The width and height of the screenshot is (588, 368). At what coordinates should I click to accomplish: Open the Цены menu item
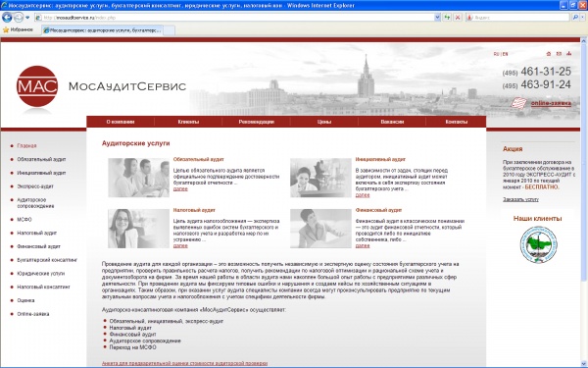pyautogui.click(x=324, y=122)
